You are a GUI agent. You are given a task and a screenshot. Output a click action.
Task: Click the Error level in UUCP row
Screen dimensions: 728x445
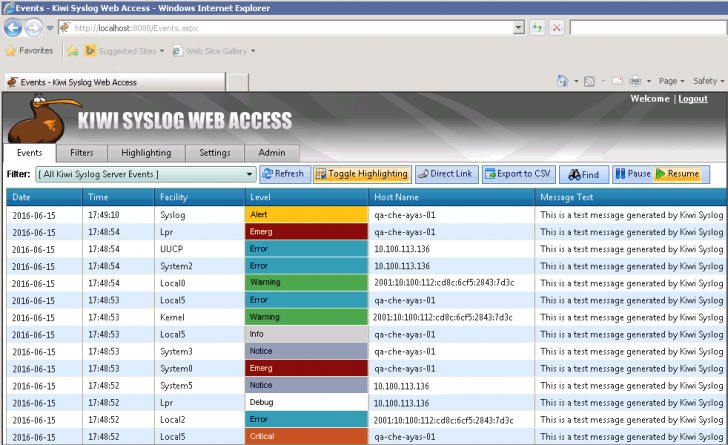(306, 249)
